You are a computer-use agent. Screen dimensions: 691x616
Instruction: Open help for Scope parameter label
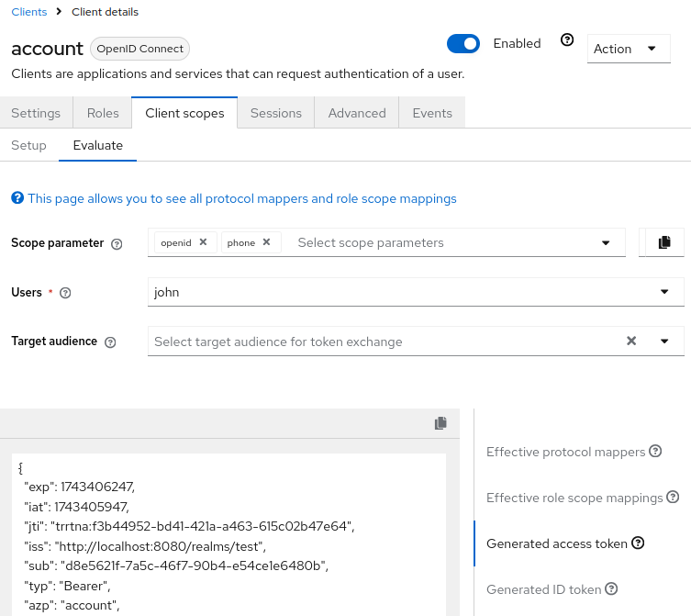[x=117, y=244]
